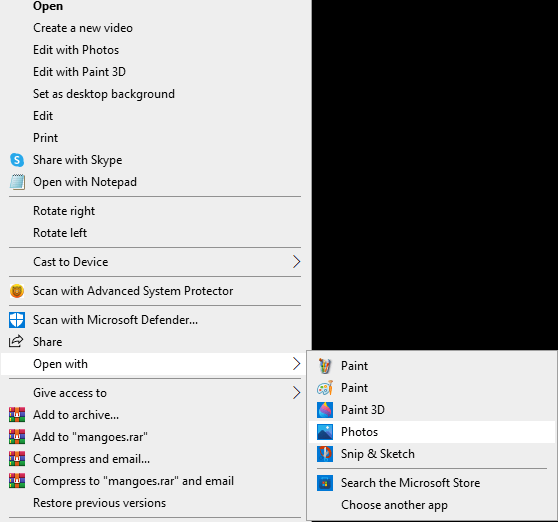Click the Microsoft Store icon
Image resolution: width=558 pixels, height=522 pixels.
point(325,483)
